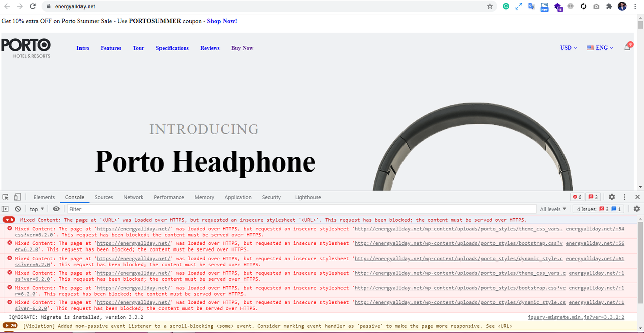Screen dimensions: 644x333
Task: Click the PORTO Hotel & Resorts logo
Action: pyautogui.click(x=26, y=48)
